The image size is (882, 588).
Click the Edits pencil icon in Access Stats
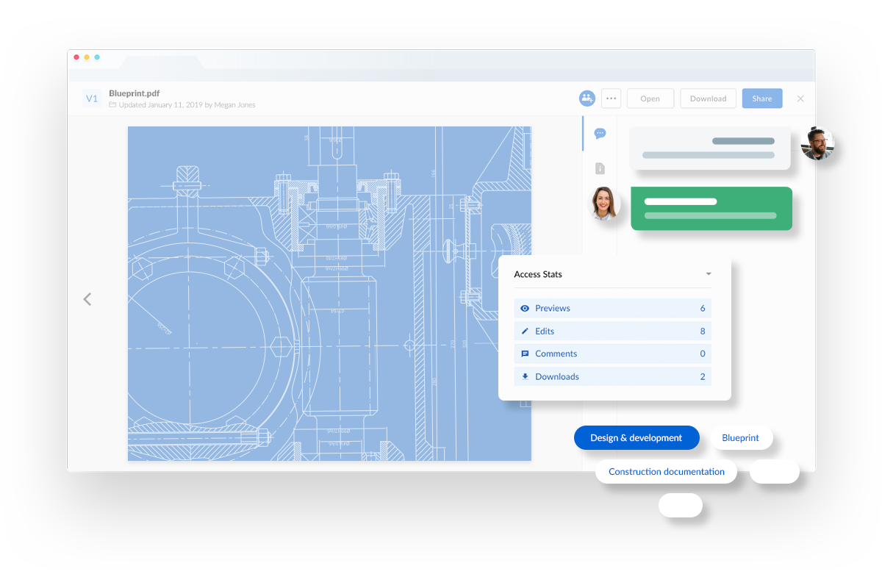[x=524, y=331]
